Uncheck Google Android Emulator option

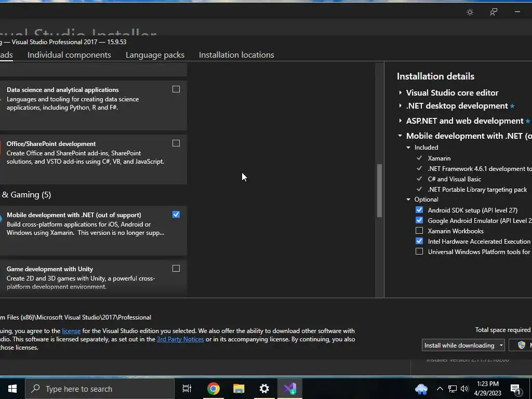419,220
